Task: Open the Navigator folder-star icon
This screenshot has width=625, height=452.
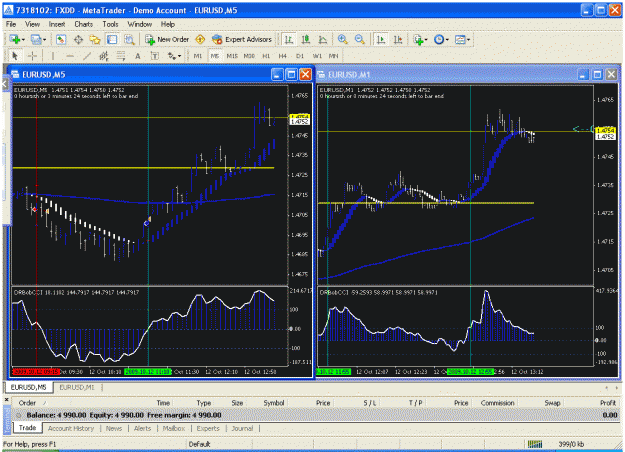Action: pyautogui.click(x=95, y=39)
